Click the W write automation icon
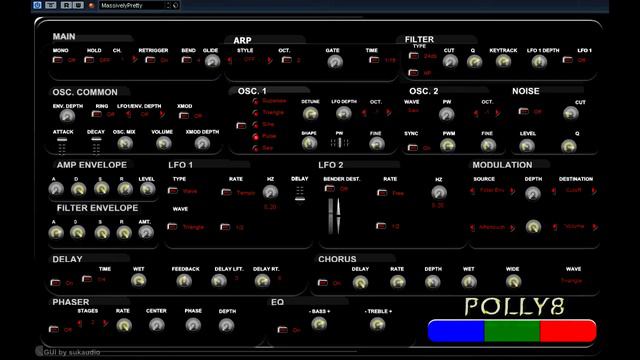 coord(78,5)
